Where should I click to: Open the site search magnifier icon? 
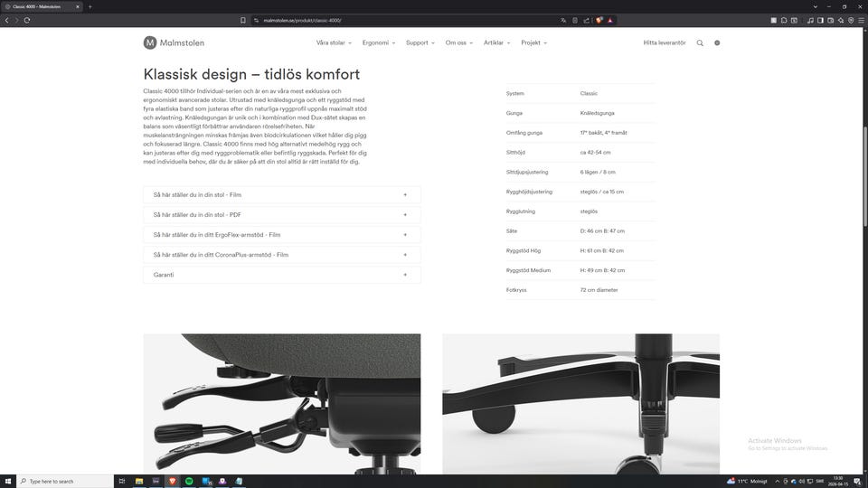(700, 42)
